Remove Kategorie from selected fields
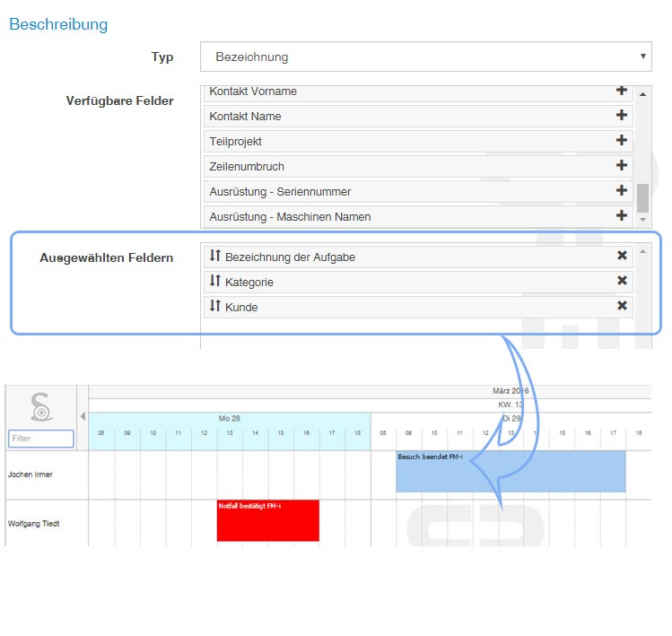This screenshot has height=636, width=672. (622, 282)
